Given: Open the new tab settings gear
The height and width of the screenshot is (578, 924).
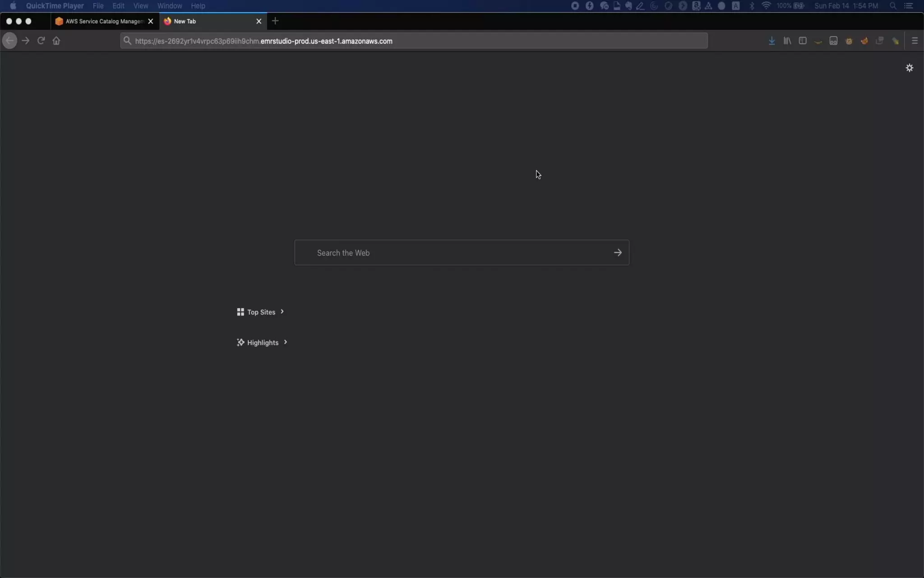Looking at the screenshot, I should [x=909, y=68].
